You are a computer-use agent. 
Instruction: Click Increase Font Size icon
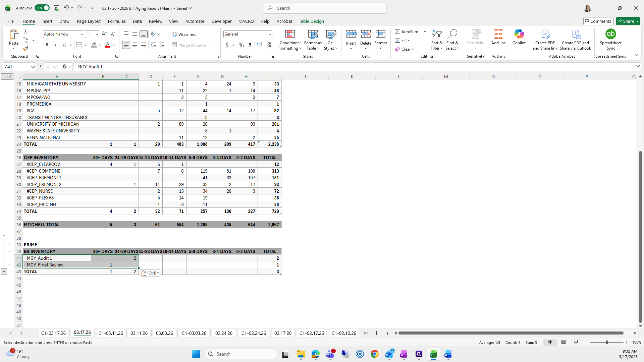point(104,34)
